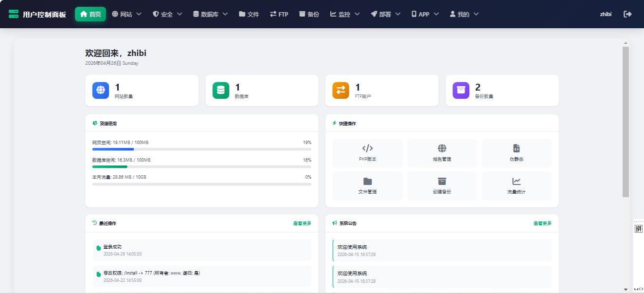Click the 查看更多 link under 系统公告
This screenshot has width=644, height=294.
pos(542,223)
